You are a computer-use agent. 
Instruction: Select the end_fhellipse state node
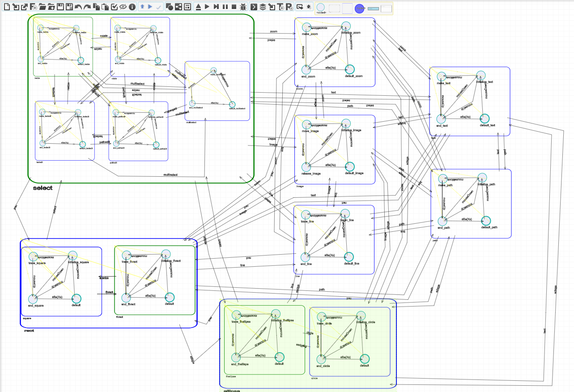pos(236,357)
